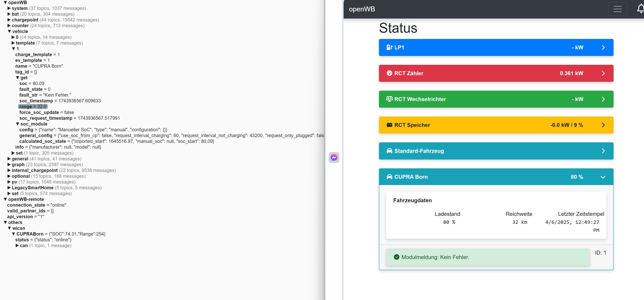Click the RCT Speicher battery icon

coord(389,125)
